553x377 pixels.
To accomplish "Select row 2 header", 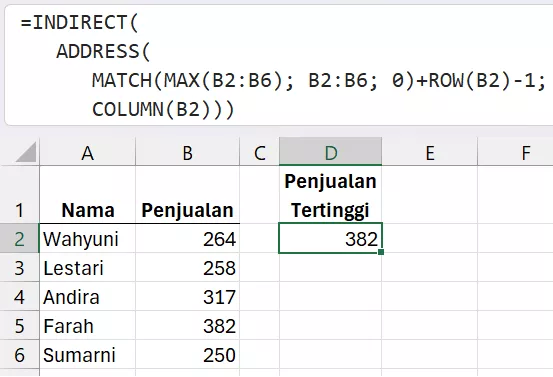I will 19,238.
